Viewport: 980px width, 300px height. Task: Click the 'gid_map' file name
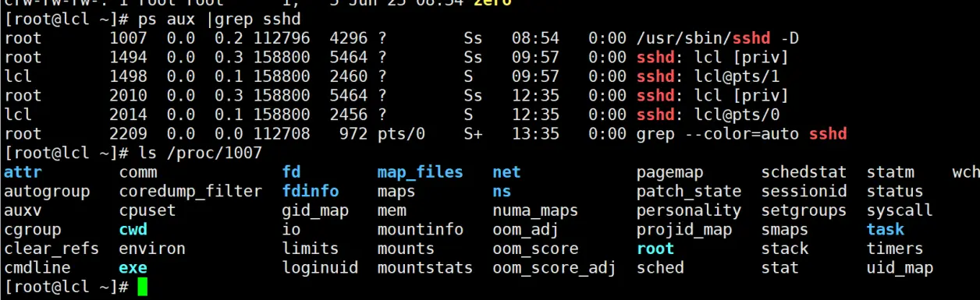click(x=315, y=210)
